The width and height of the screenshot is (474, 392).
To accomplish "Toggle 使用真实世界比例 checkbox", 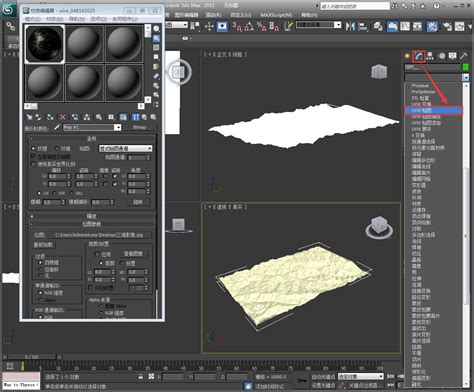I will (33, 164).
